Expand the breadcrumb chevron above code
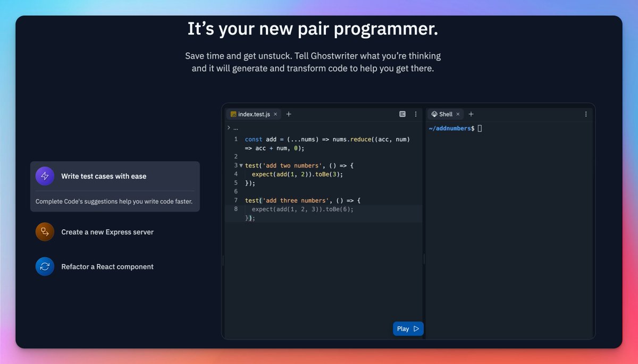638x364 pixels. pyautogui.click(x=229, y=128)
